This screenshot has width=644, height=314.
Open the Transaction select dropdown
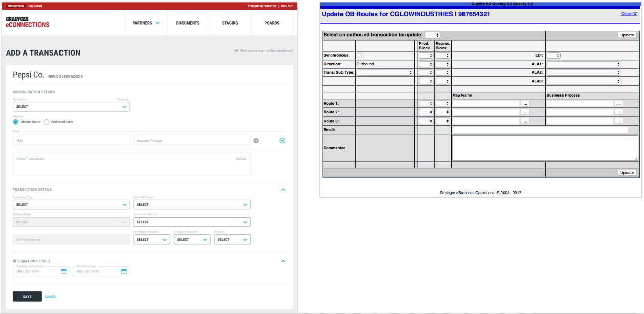tap(71, 107)
